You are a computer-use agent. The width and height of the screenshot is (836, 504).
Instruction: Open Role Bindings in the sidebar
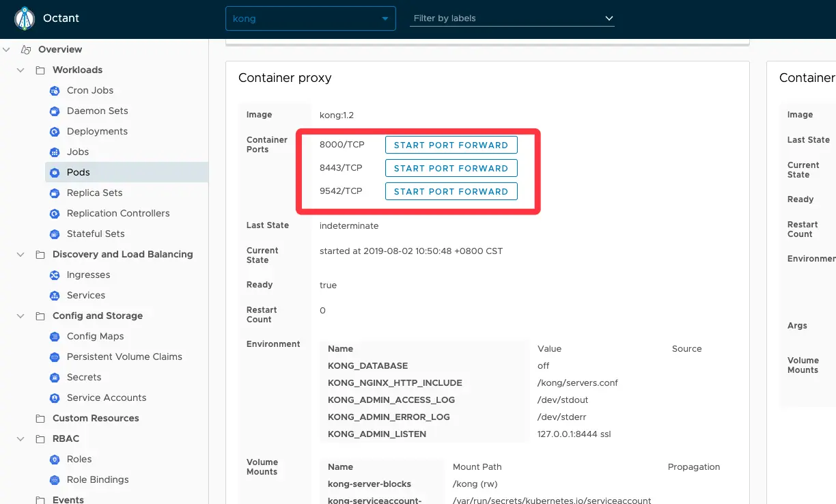click(x=98, y=479)
